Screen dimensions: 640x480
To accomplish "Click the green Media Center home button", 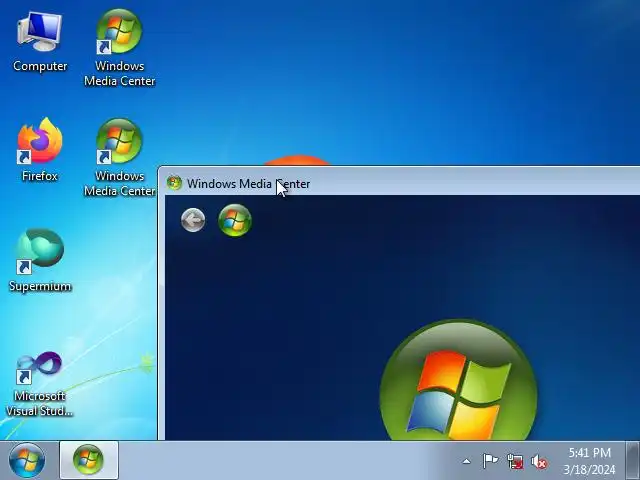I will pos(235,220).
